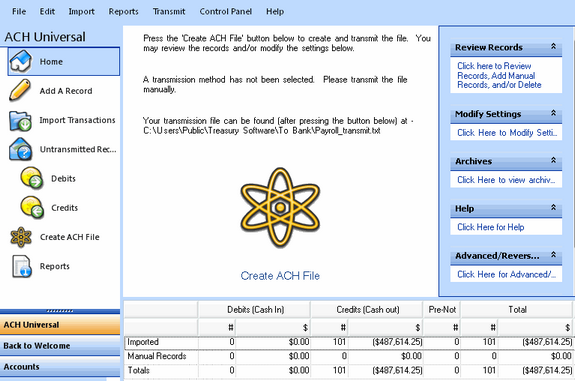Click Here to Modify Settings link
The width and height of the screenshot is (575, 381).
tap(507, 133)
